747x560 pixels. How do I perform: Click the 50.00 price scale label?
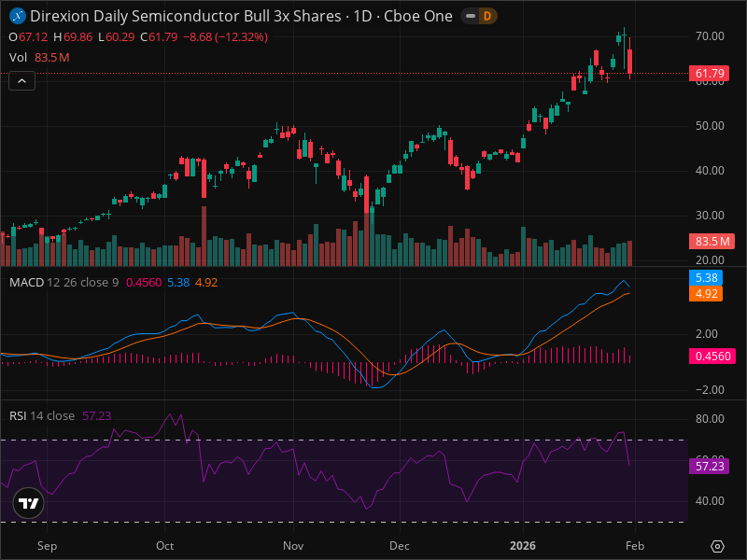[710, 126]
